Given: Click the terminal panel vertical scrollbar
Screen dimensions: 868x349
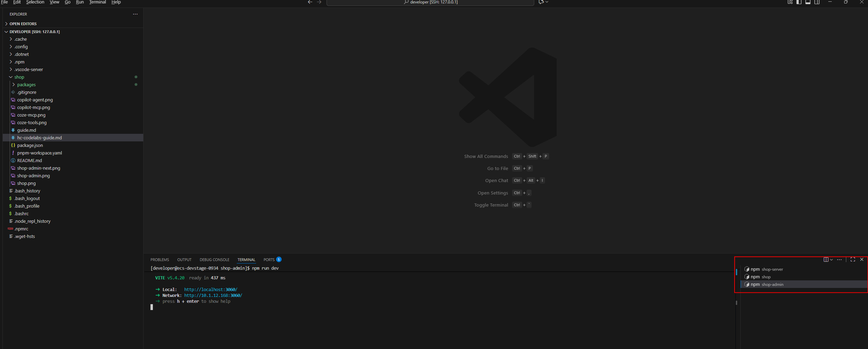Looking at the screenshot, I should [737, 303].
